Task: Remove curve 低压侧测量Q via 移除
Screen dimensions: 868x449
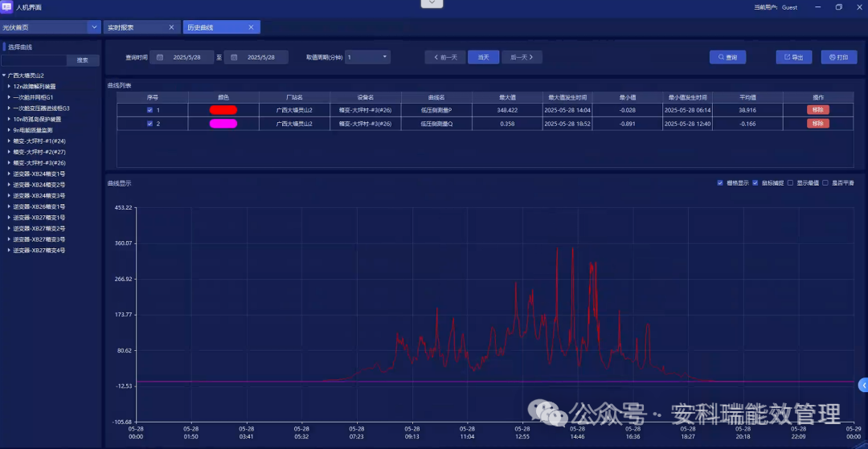Action: tap(817, 124)
